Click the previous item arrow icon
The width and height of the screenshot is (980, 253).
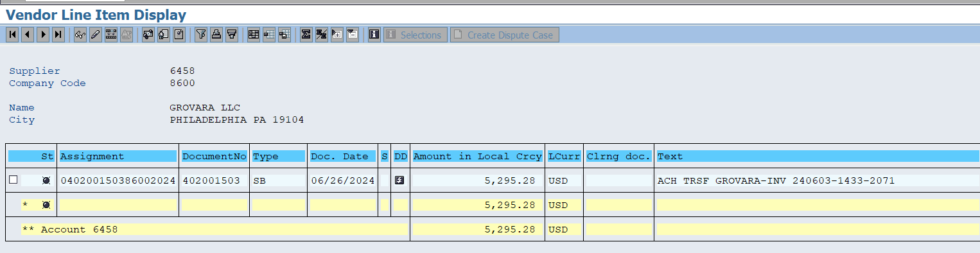point(28,35)
